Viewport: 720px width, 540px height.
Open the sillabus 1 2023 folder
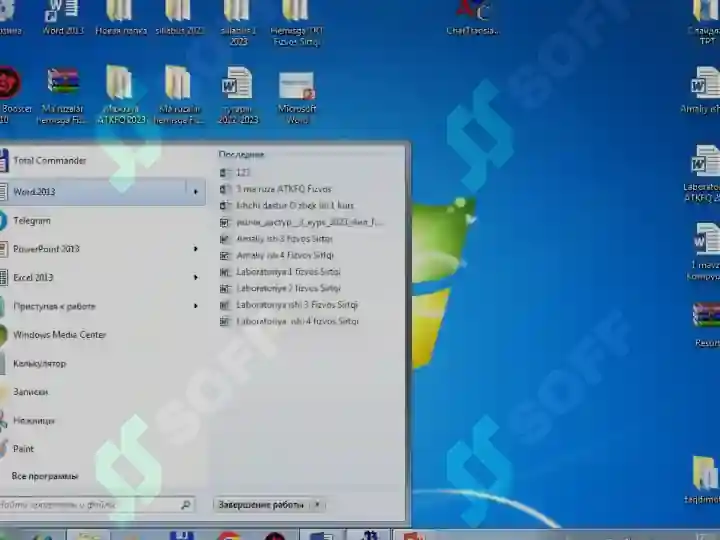coord(238,22)
